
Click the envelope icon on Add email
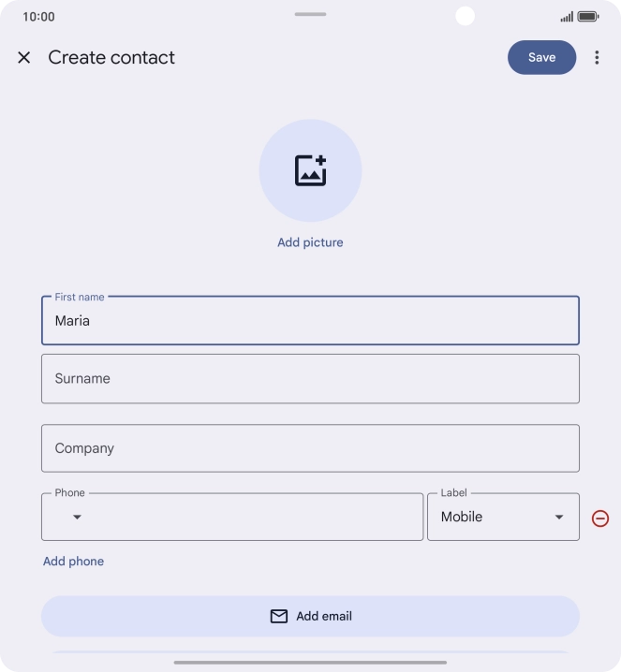(278, 616)
